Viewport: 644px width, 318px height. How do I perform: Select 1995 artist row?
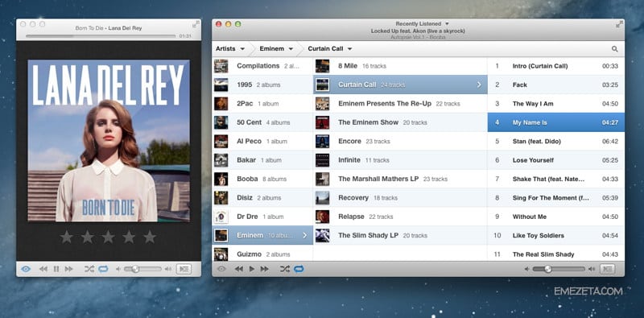(x=262, y=85)
